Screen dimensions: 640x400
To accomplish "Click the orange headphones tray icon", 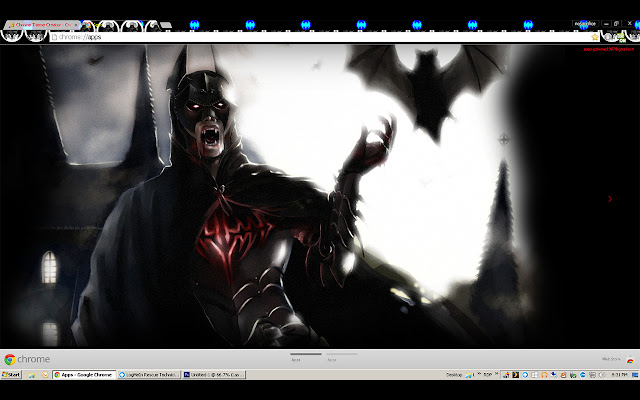I will [544, 375].
